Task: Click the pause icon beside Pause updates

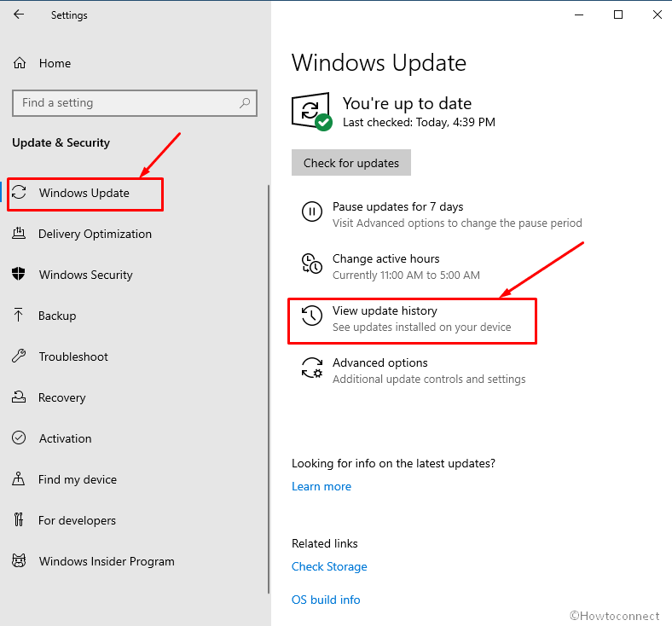Action: 312,212
